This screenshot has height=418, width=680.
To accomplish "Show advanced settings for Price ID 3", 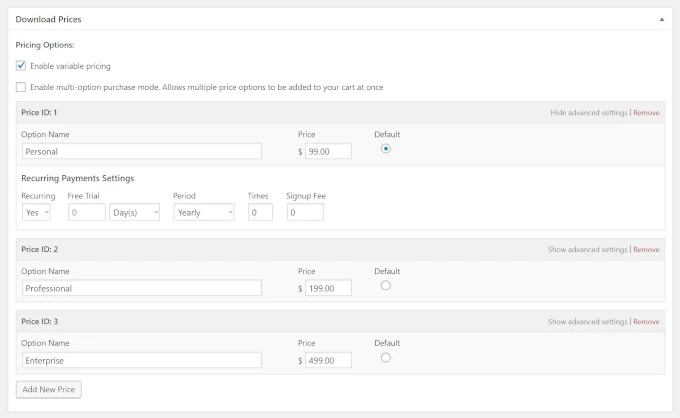I will pyautogui.click(x=587, y=322).
